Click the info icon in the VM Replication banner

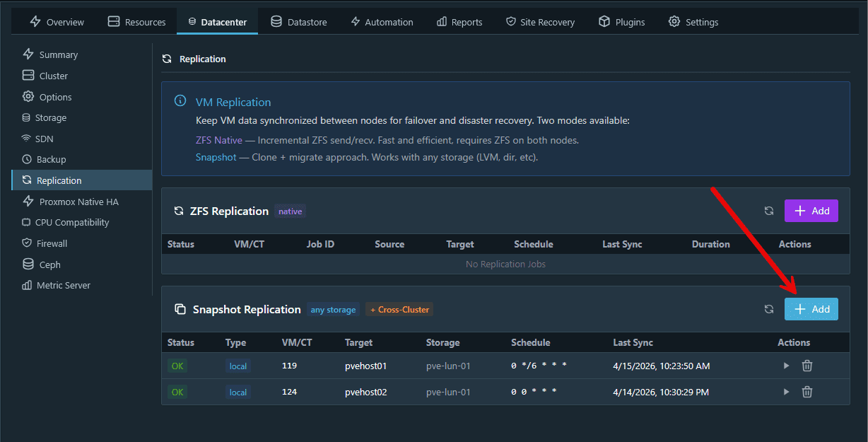[x=180, y=101]
